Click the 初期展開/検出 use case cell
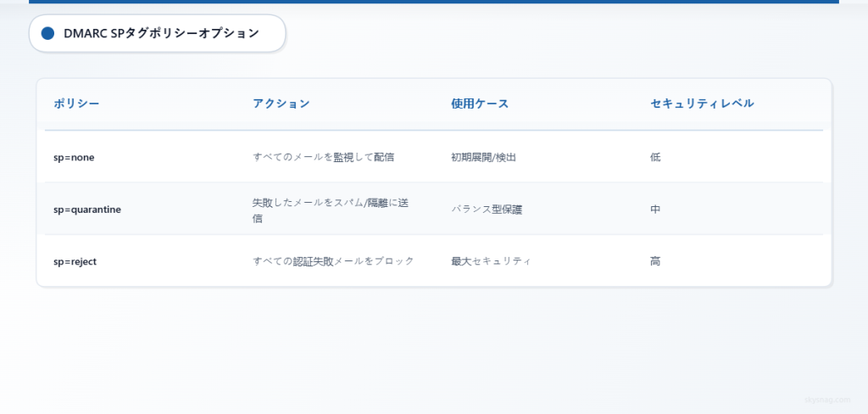 coord(483,158)
